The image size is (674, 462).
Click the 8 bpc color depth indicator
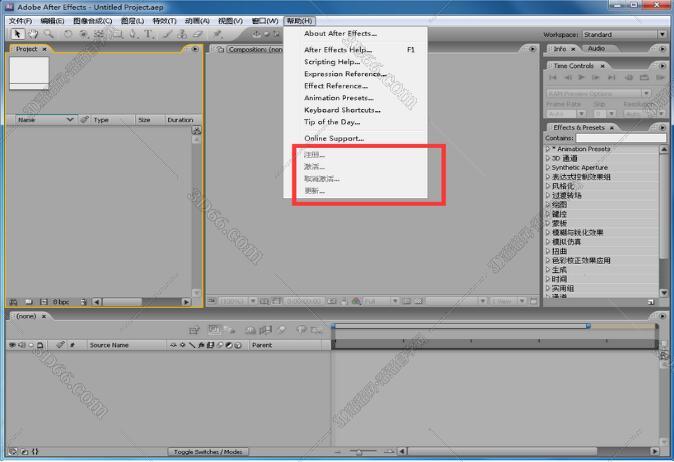tap(61, 302)
